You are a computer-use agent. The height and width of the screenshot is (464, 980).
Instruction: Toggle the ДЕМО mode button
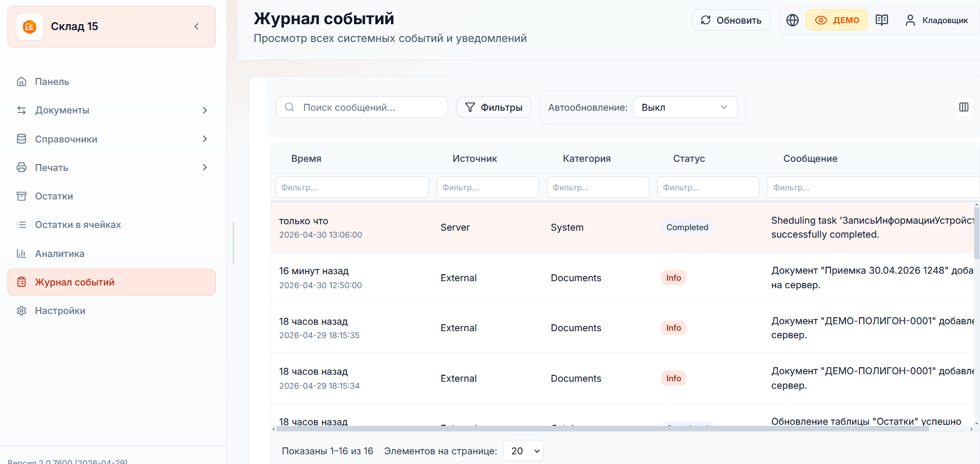(836, 20)
